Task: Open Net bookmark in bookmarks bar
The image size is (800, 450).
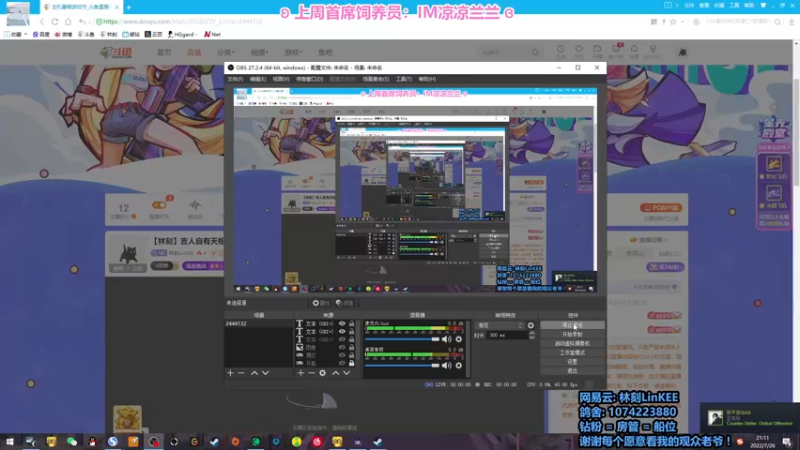Action: (213, 34)
